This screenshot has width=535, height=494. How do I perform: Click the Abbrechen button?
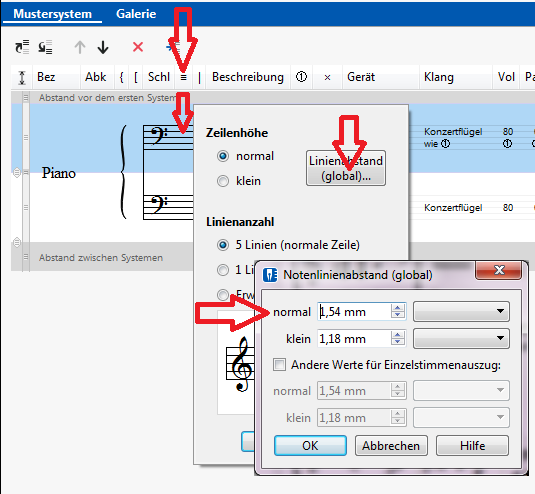point(391,445)
